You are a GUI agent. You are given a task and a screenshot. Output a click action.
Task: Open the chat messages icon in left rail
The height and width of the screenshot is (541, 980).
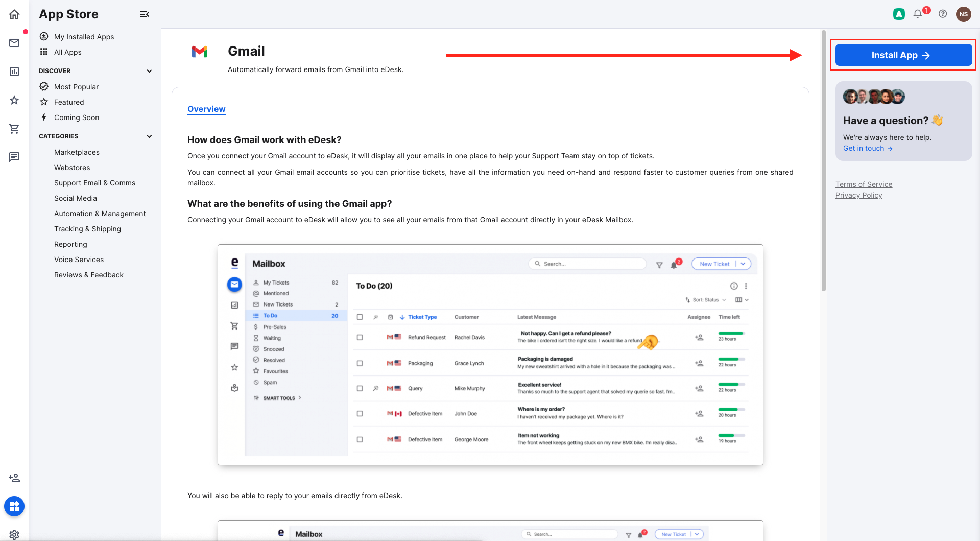tap(14, 157)
